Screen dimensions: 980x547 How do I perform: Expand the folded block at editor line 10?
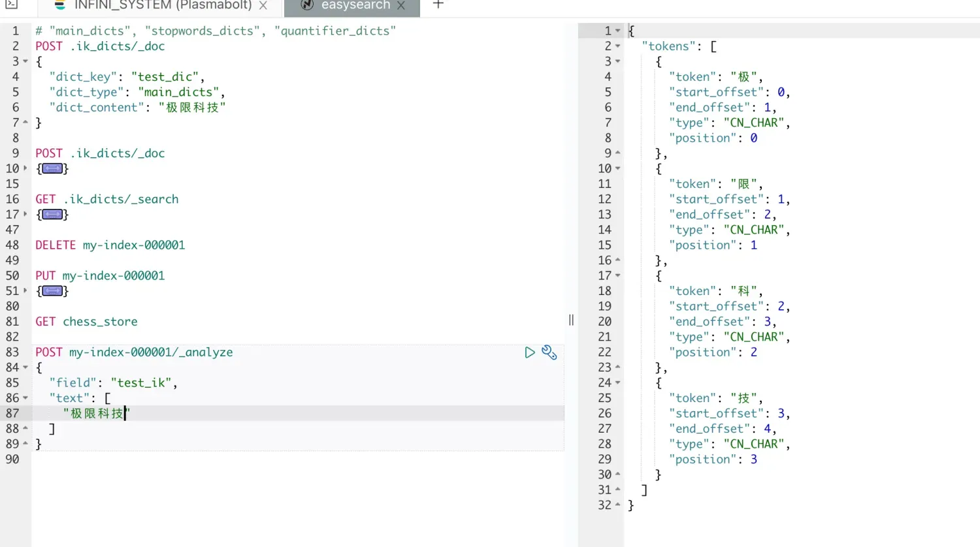pos(25,168)
